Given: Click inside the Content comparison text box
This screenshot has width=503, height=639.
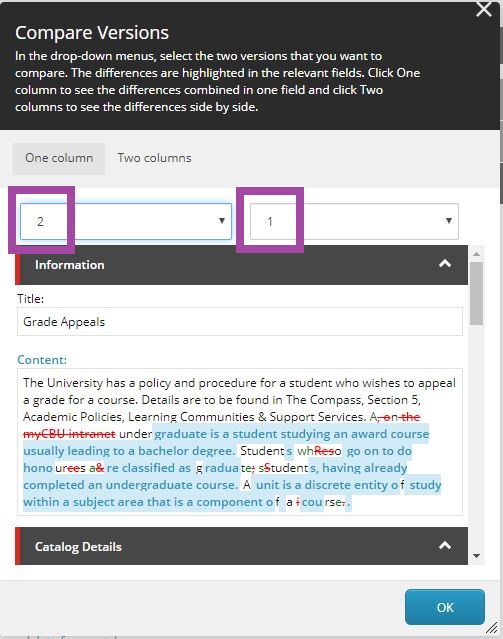Looking at the screenshot, I should click(x=240, y=442).
